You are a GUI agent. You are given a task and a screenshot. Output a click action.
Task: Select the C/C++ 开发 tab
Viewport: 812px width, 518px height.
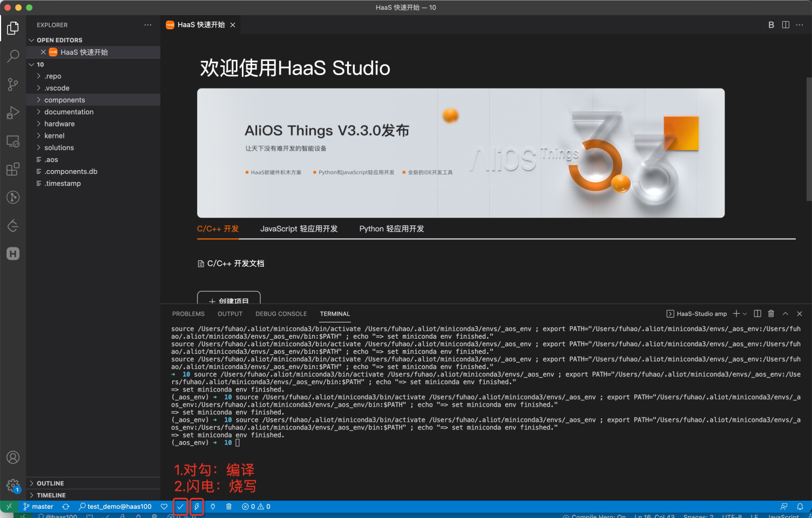click(x=218, y=229)
